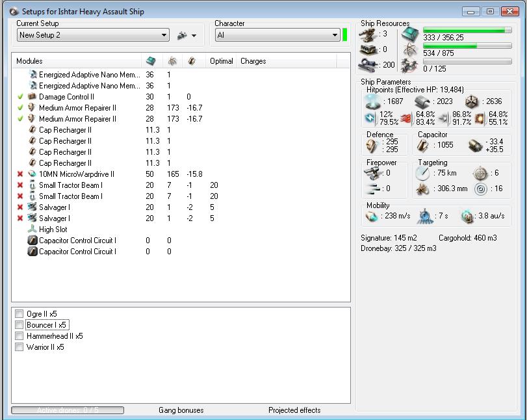The image size is (527, 420).
Task: Click the first Energized Adaptive Nano Membrane icon
Action: [32, 75]
